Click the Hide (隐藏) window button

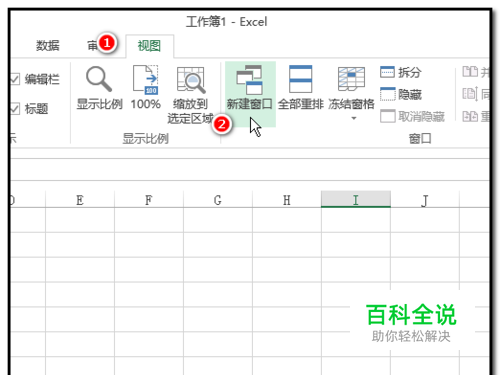tap(401, 94)
